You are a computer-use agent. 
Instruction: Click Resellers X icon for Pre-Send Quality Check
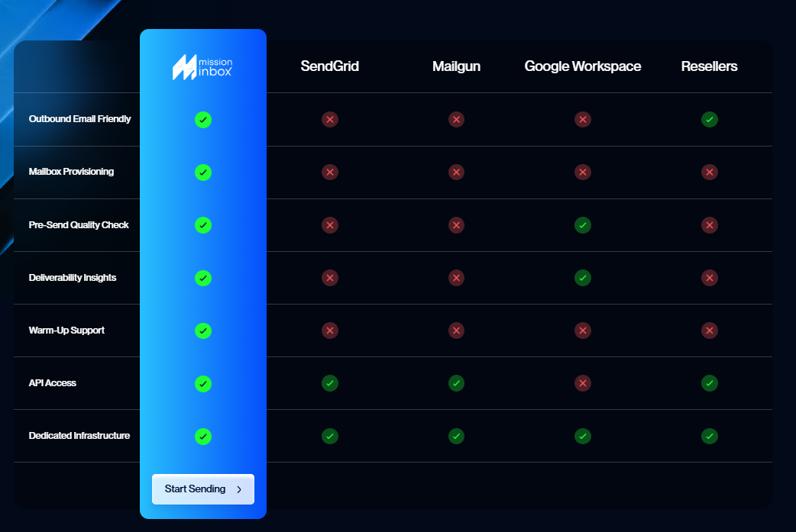[x=710, y=225]
